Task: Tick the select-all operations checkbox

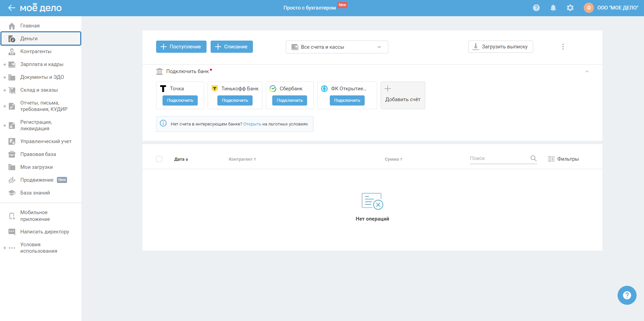Action: tap(159, 159)
